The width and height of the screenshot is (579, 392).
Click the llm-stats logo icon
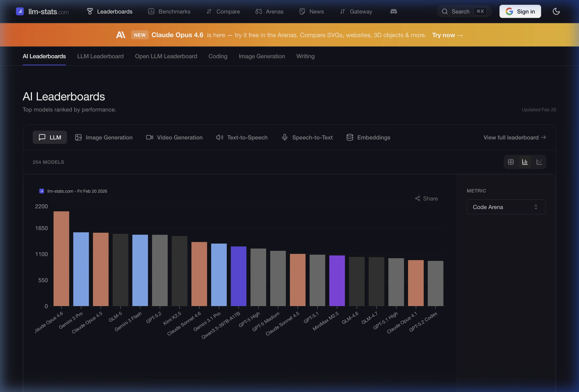click(20, 11)
